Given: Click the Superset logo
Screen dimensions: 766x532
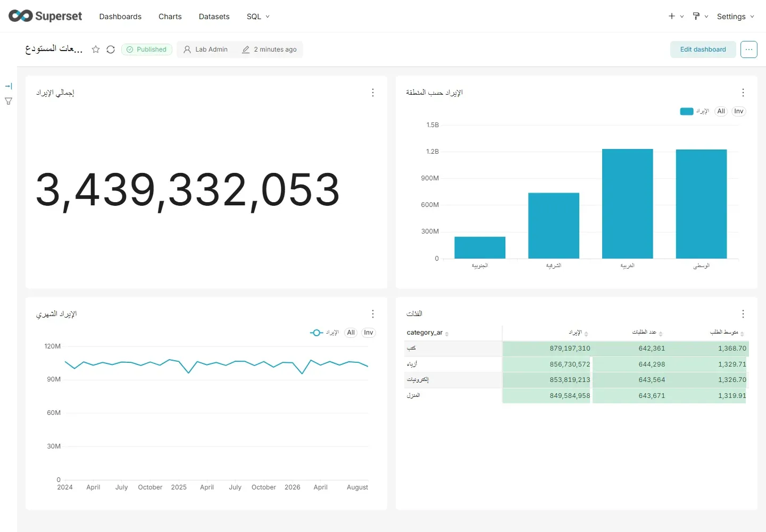Looking at the screenshot, I should pyautogui.click(x=45, y=16).
